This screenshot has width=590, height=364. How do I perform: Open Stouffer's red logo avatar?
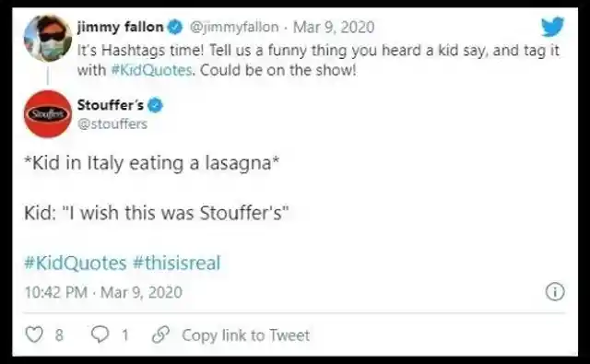click(48, 114)
